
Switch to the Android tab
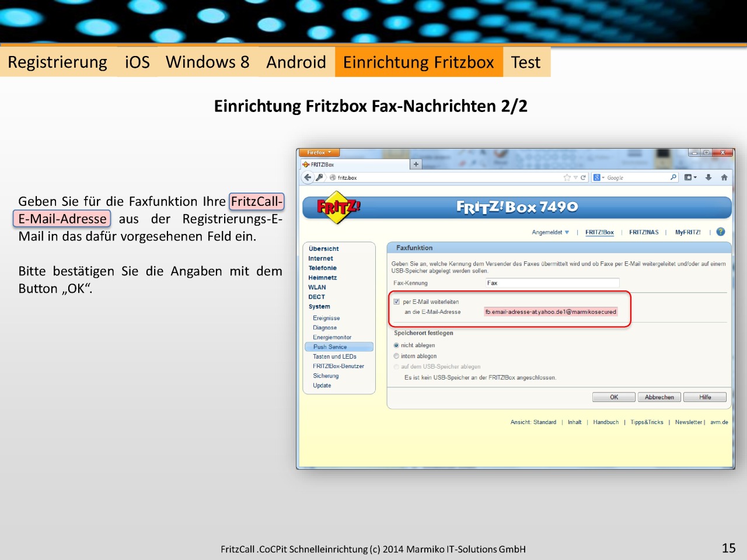click(x=296, y=62)
